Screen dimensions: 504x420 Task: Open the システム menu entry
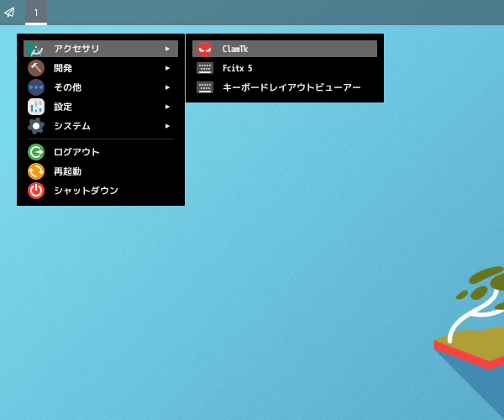(x=101, y=126)
